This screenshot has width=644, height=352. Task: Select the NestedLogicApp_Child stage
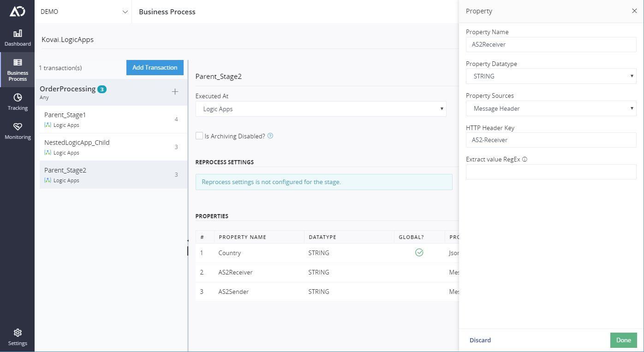(113, 147)
